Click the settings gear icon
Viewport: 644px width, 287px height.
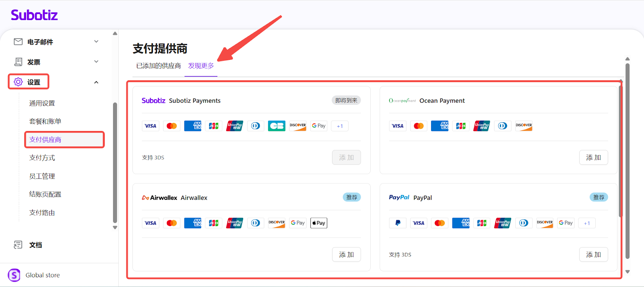coord(18,82)
